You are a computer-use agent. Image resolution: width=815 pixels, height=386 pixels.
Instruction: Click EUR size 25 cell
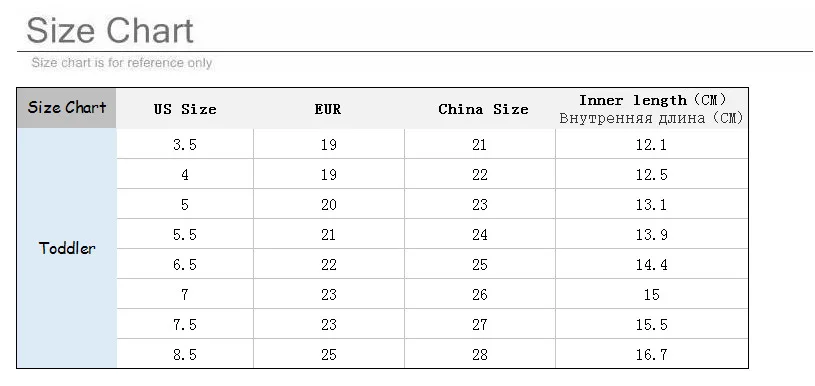329,354
